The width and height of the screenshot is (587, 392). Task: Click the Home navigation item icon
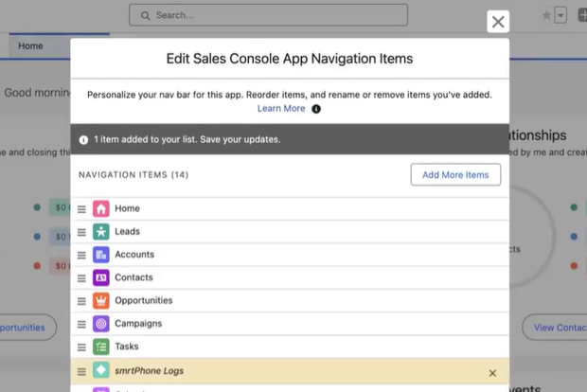pyautogui.click(x=101, y=208)
